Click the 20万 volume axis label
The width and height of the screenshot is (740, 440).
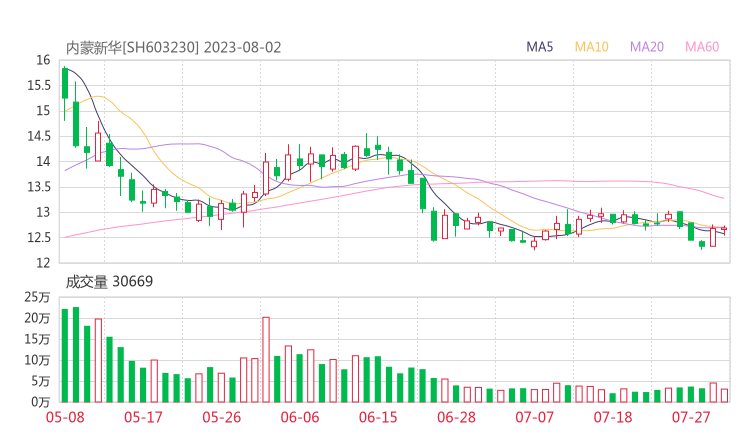pos(37,318)
